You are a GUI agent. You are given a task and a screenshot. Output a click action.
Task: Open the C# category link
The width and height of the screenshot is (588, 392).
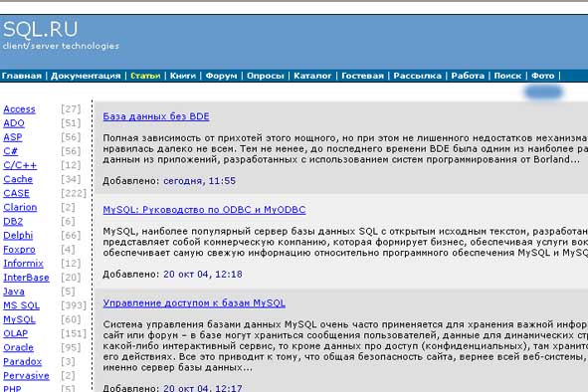[11, 151]
